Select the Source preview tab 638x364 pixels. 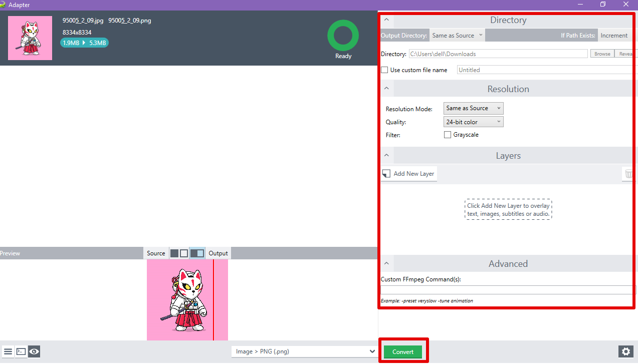156,253
